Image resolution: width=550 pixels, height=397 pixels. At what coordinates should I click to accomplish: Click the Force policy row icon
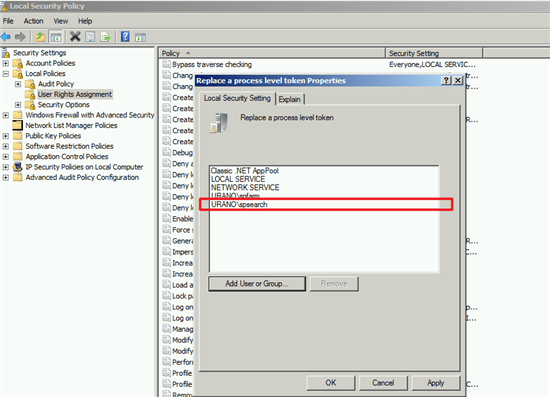pos(167,230)
